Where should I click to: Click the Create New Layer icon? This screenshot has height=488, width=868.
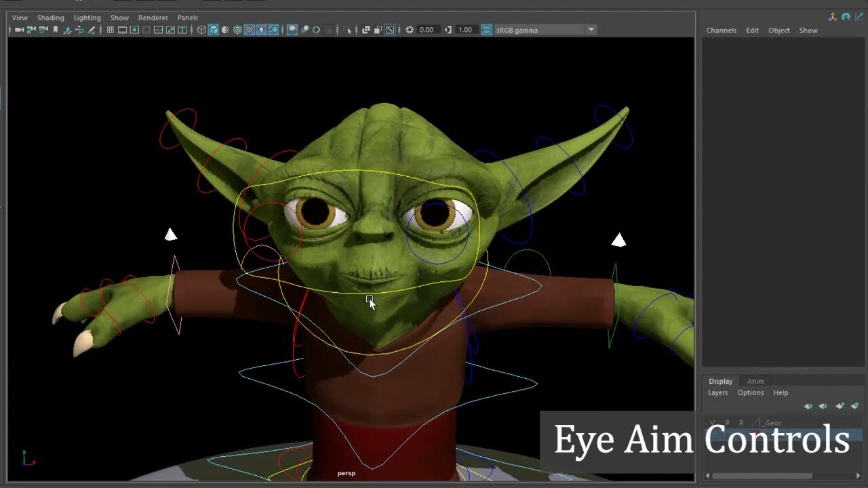[841, 406]
